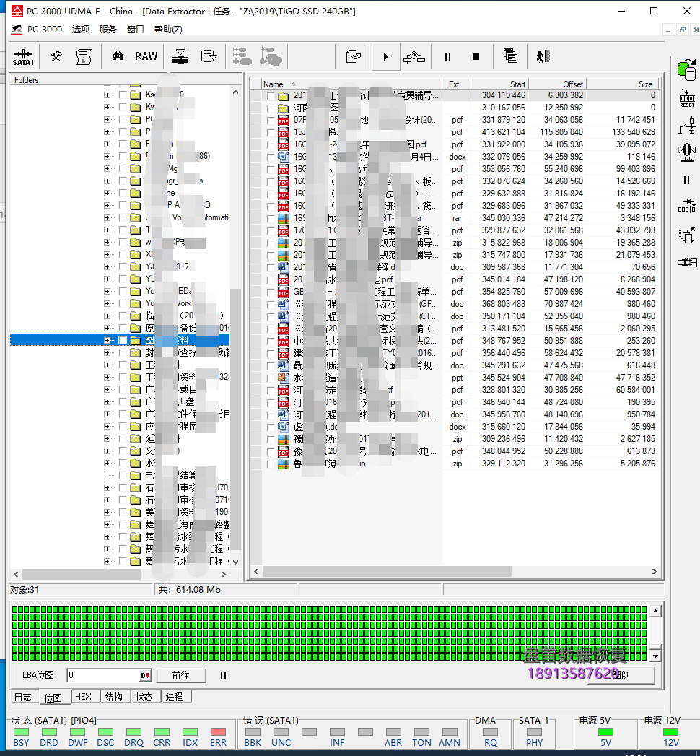
Task: Tick the checkbox of the 封 folder
Action: [x=123, y=352]
